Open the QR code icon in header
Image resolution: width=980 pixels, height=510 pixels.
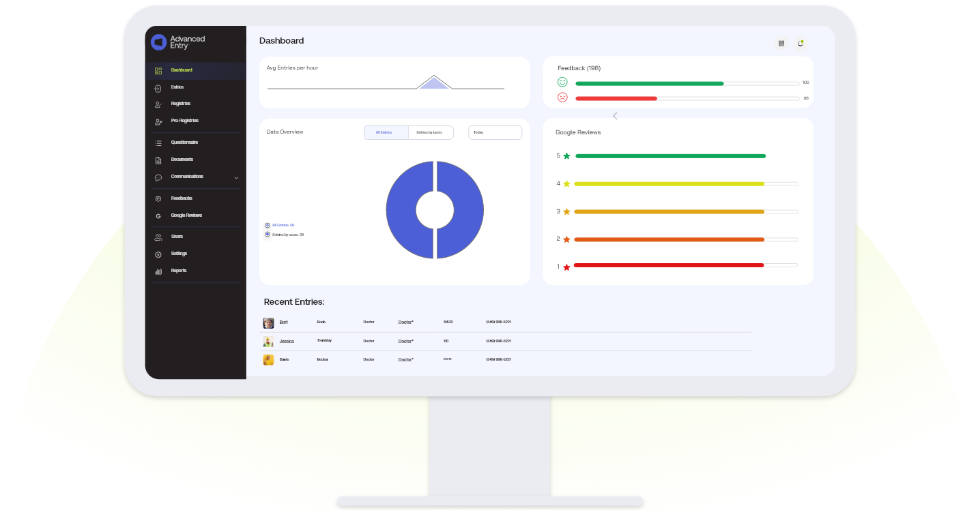coord(781,43)
